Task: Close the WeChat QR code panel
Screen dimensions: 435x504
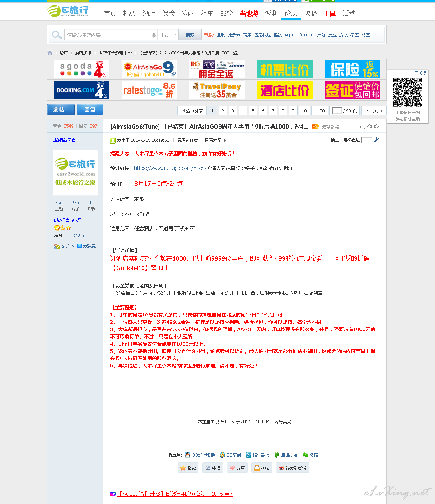Action: coord(420,73)
